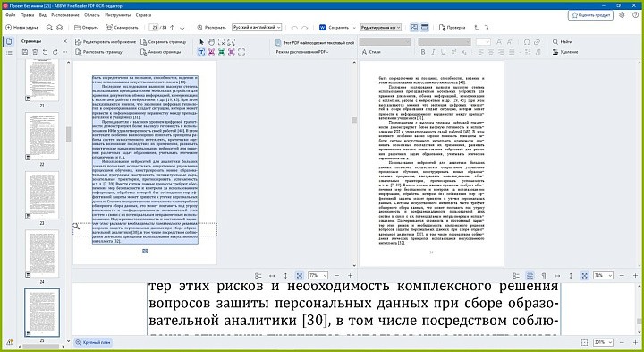644x352 pixels.
Task: Switch to the Pages thumbnail view icon
Action: 10,41
